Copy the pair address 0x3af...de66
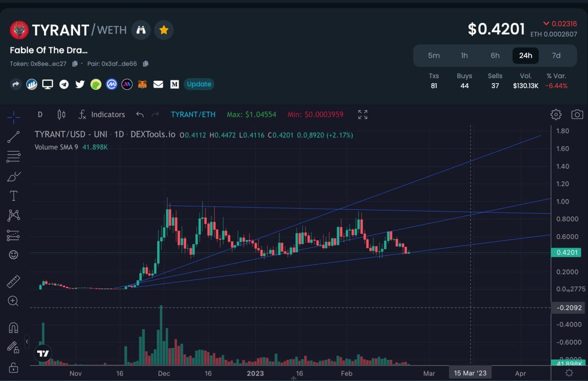588x381 pixels. pyautogui.click(x=146, y=64)
